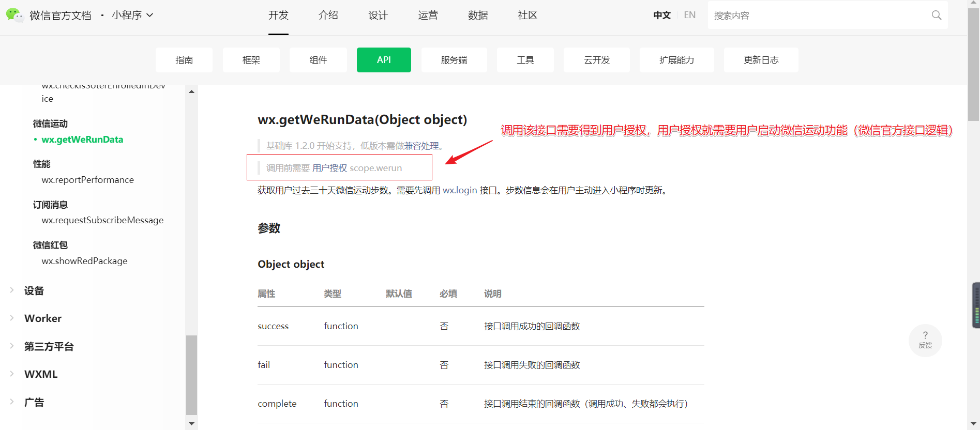Open the 数据 top menu
The height and width of the screenshot is (430, 980).
(x=478, y=15)
